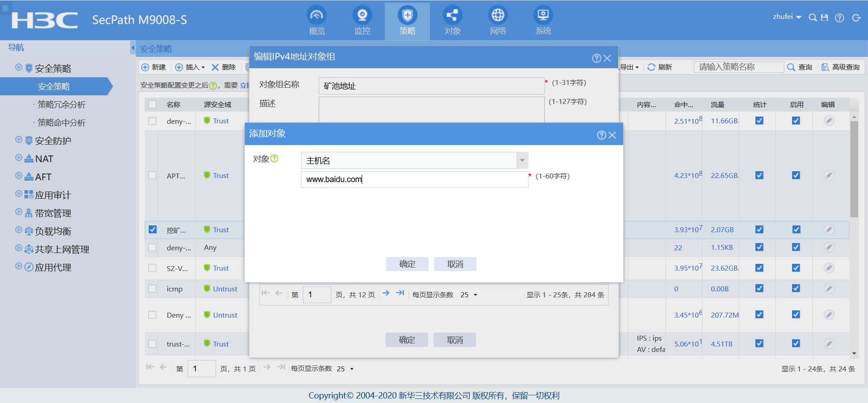Viewport: 868px width, 403px height.
Task: Open the 网络 network icon
Action: coord(498,21)
